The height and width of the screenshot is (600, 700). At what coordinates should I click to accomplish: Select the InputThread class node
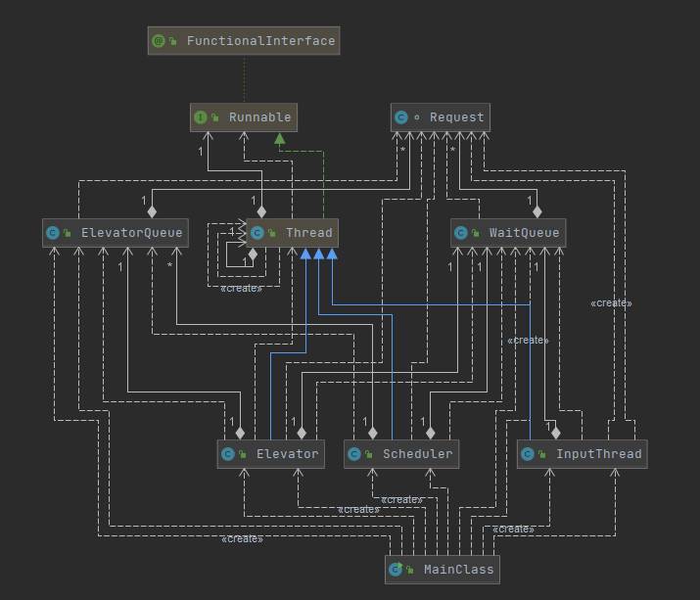click(583, 454)
